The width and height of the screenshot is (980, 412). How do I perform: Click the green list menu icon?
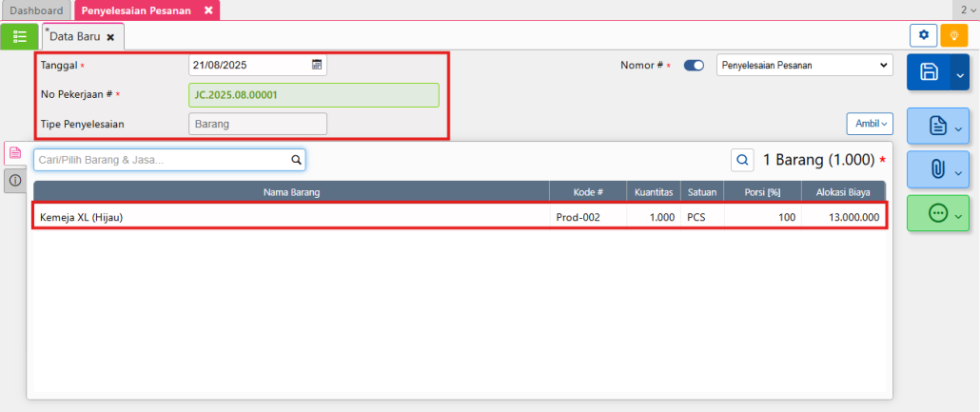tap(20, 36)
